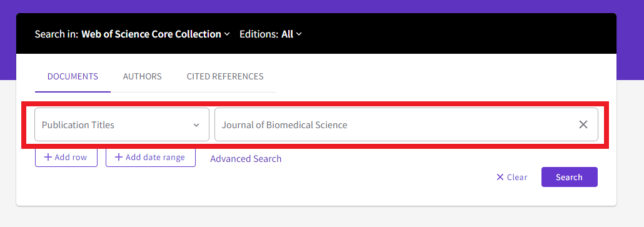Run the purple Search button
The height and width of the screenshot is (227, 644).
(569, 177)
